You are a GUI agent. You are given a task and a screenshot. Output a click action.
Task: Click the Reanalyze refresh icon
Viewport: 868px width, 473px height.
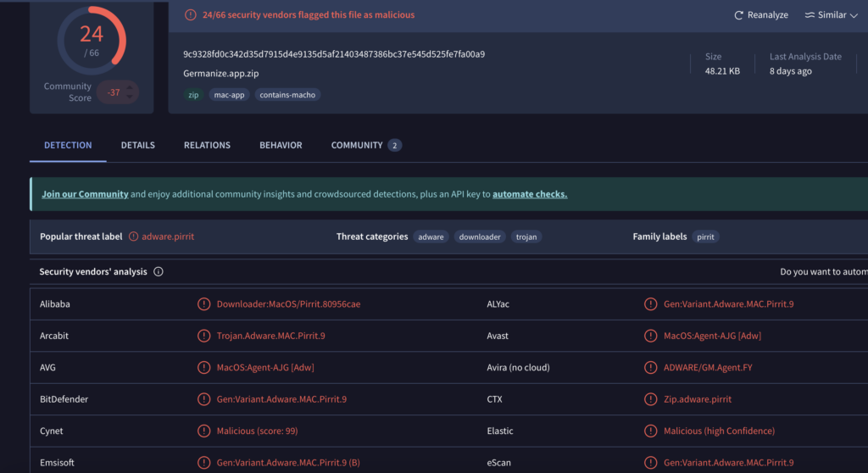[738, 15]
